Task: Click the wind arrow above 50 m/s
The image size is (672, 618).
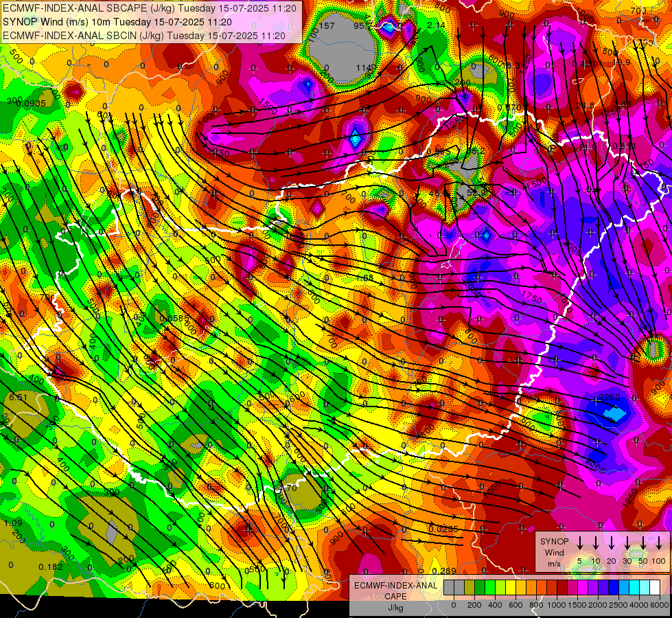Action: 643,542
